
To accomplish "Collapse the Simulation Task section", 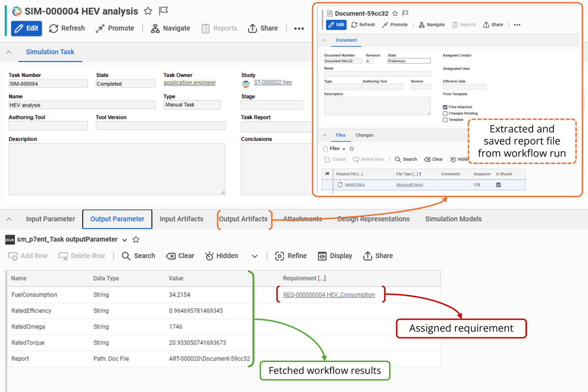I will click(9, 52).
